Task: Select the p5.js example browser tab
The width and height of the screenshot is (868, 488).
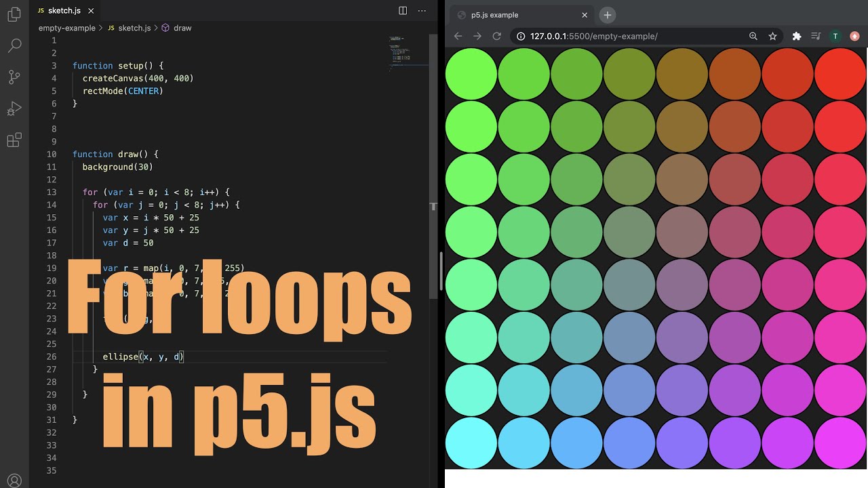Action: 521,15
